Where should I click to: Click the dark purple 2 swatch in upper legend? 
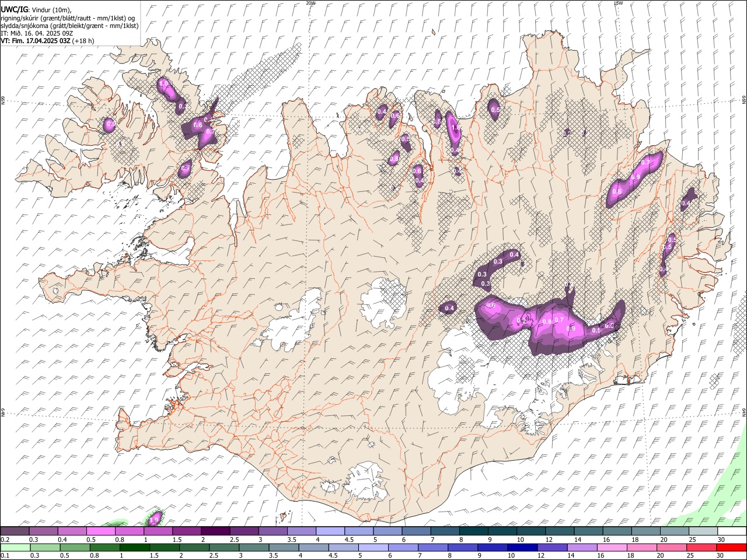216,531
